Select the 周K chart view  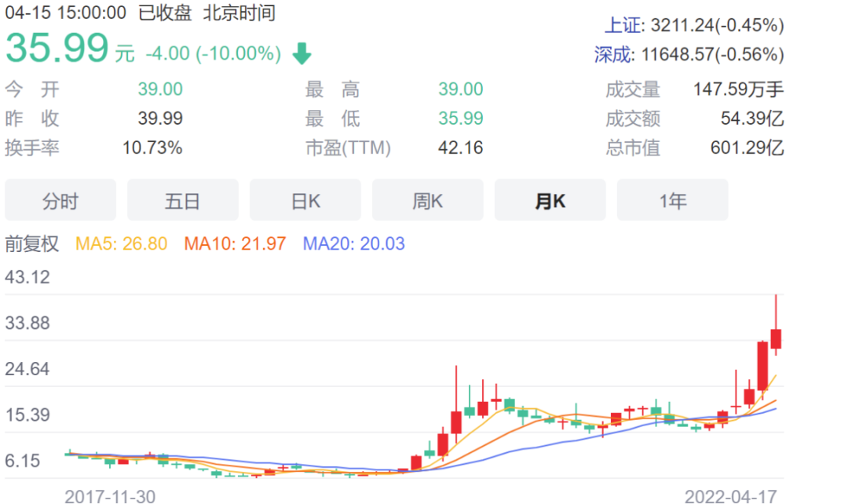(427, 200)
